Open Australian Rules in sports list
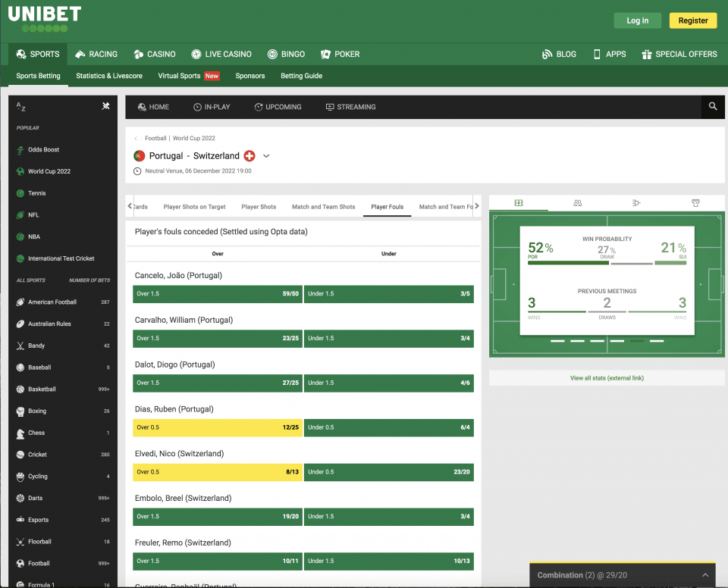 point(49,324)
